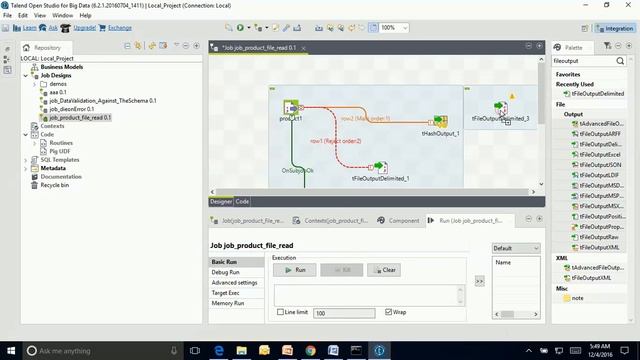
Task: Click the Clear button in Execution
Action: click(x=384, y=270)
